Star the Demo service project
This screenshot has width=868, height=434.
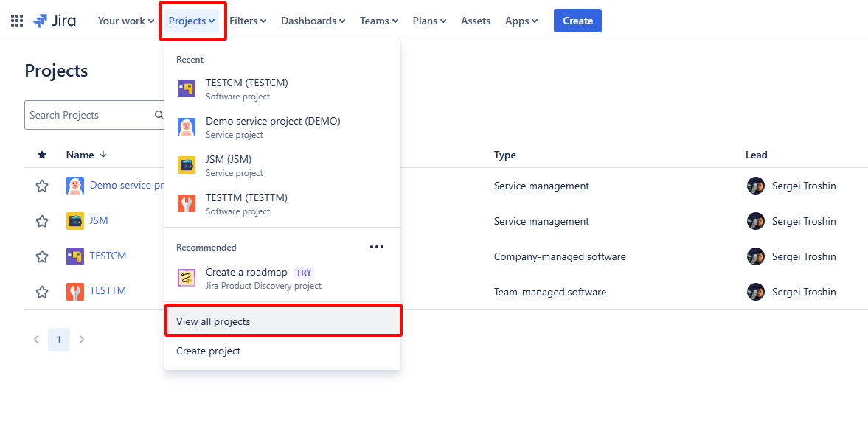click(42, 186)
